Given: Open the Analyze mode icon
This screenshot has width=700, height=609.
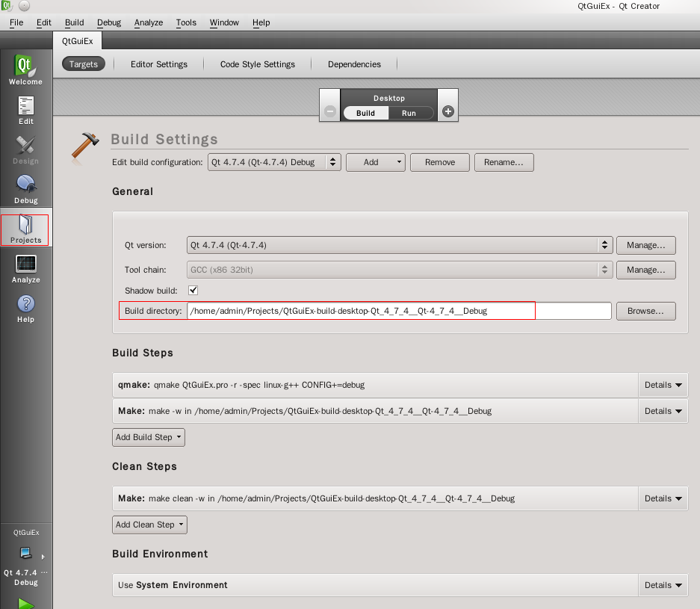Looking at the screenshot, I should point(26,268).
